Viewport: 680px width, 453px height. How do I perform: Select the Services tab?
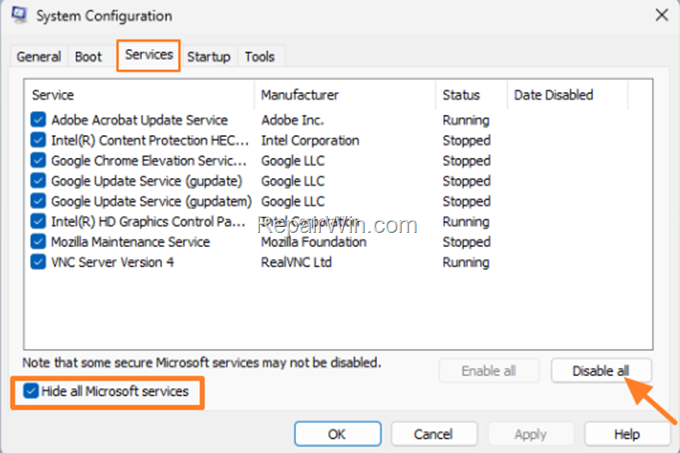(x=149, y=55)
